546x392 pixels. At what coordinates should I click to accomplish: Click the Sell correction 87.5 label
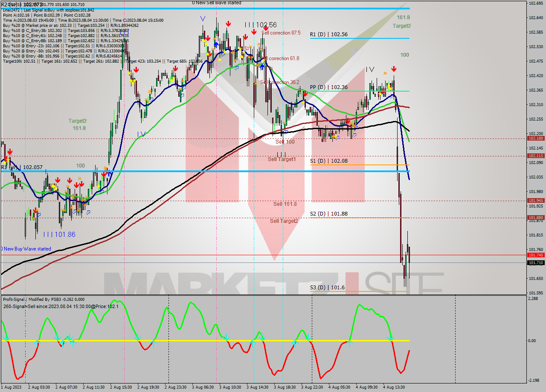281,33
